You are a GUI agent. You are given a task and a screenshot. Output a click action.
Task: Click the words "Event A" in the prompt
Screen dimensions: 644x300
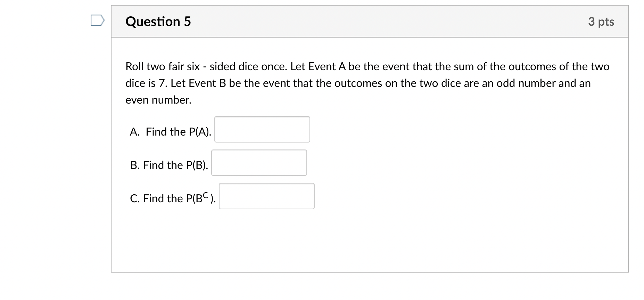pos(327,66)
